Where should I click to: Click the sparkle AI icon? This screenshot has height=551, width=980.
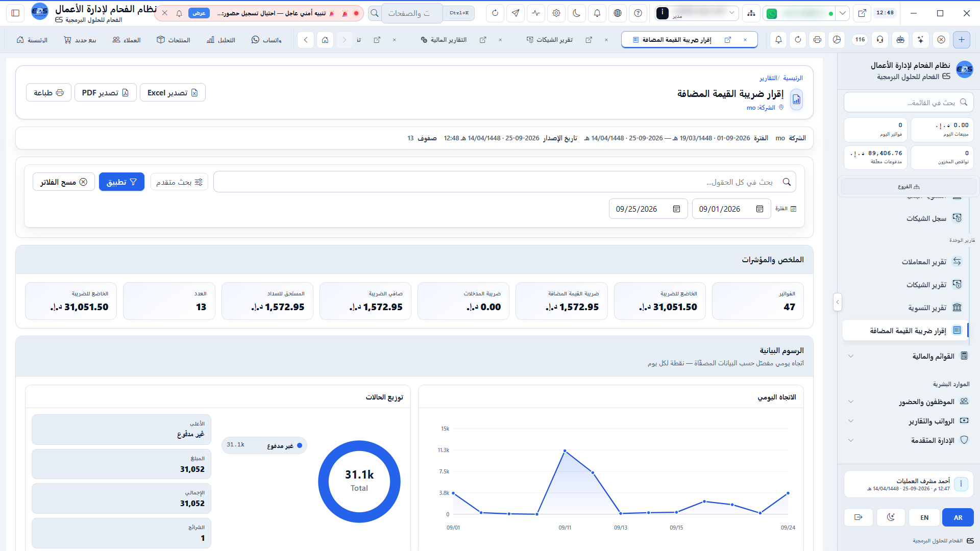pos(920,40)
